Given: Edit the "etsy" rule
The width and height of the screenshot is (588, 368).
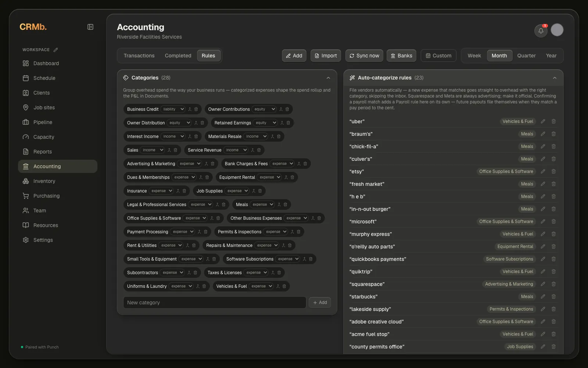Looking at the screenshot, I should click(x=543, y=171).
